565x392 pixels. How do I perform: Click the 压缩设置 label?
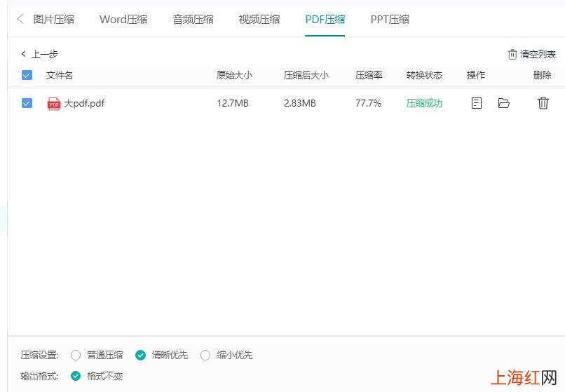(39, 356)
